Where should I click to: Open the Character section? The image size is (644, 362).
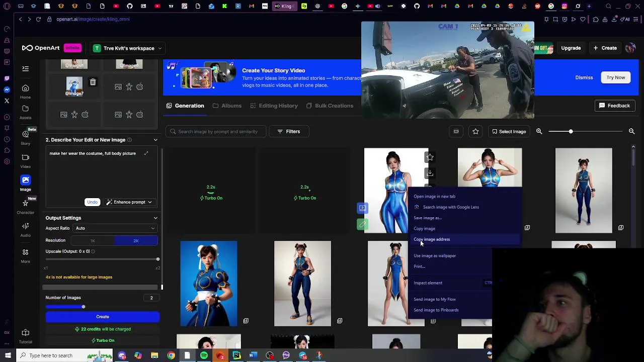coord(25,206)
